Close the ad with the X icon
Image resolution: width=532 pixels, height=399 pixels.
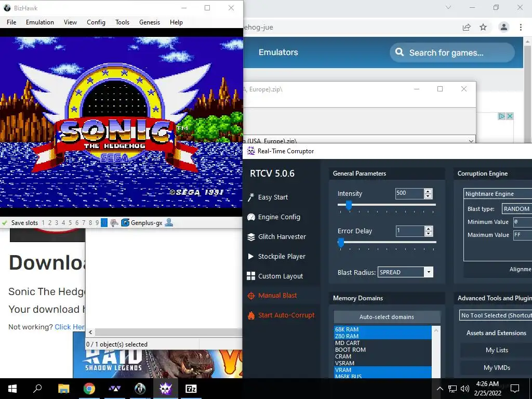(510, 116)
